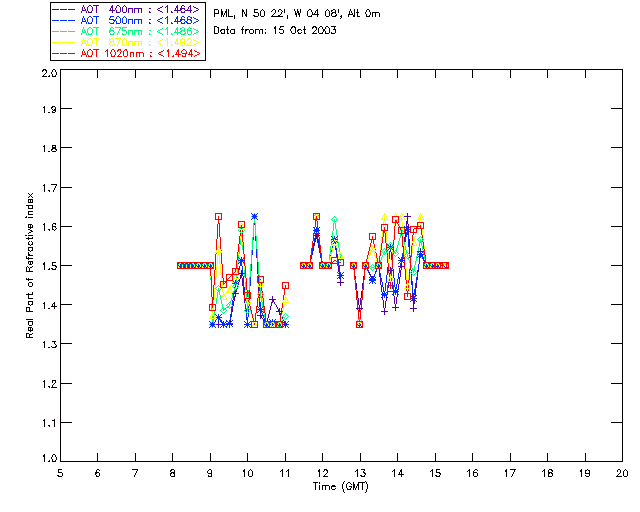This screenshot has height=512, width=640.
Task: Click the 10 x-axis tick label
Action: 247,473
